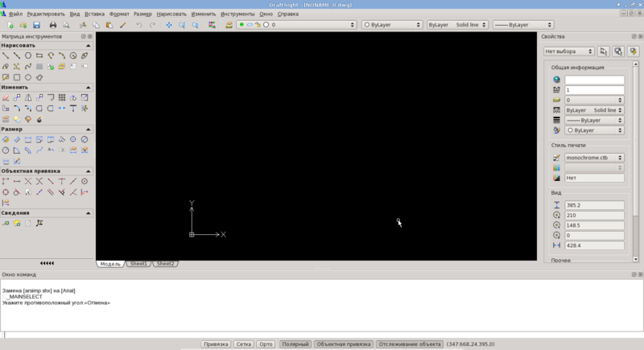Select the Explode bomb tool
This screenshot has height=350, width=644.
coord(39,119)
